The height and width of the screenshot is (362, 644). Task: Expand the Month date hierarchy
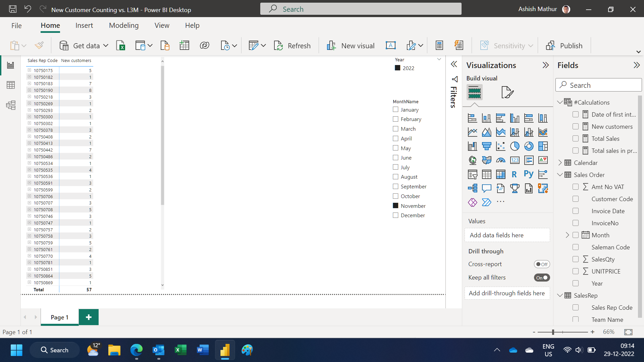568,235
